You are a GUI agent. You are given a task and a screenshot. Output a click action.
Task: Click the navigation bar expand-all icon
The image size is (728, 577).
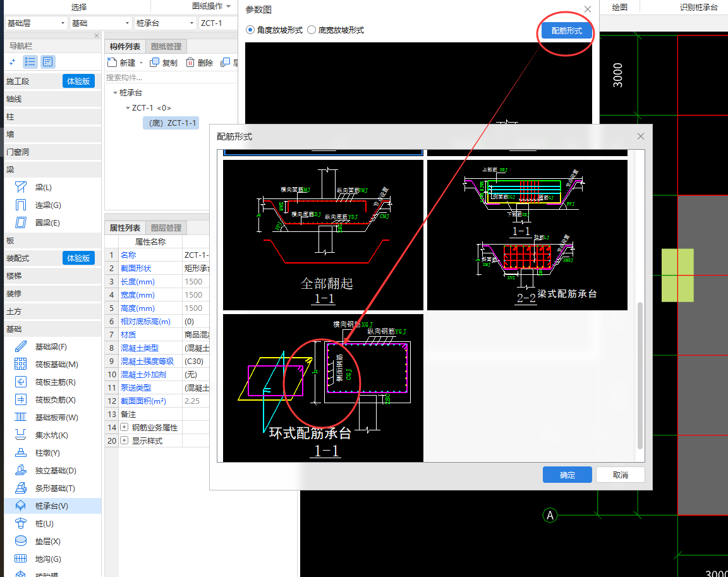coord(12,62)
